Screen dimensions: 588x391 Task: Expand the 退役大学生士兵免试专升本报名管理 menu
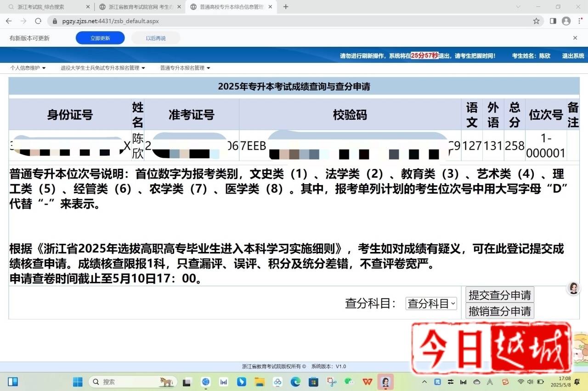click(103, 68)
